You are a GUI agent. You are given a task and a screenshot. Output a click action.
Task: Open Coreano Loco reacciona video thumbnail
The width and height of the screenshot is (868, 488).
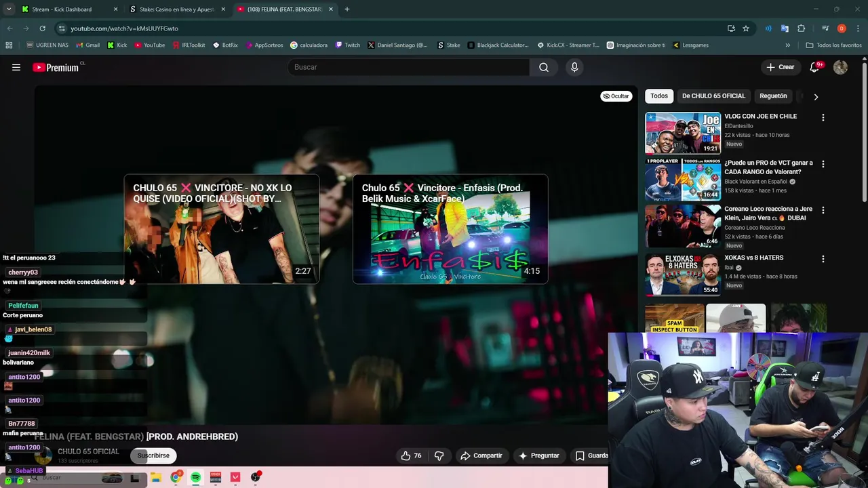point(683,226)
